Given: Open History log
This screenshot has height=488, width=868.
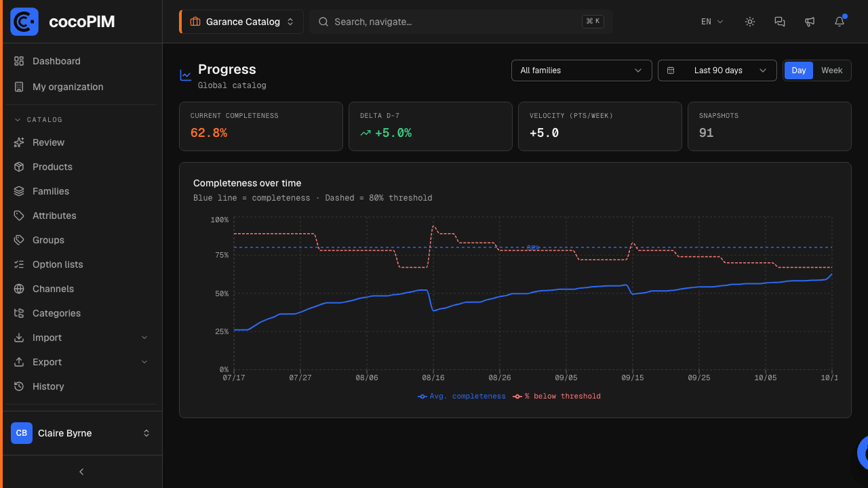Looking at the screenshot, I should tap(81, 386).
